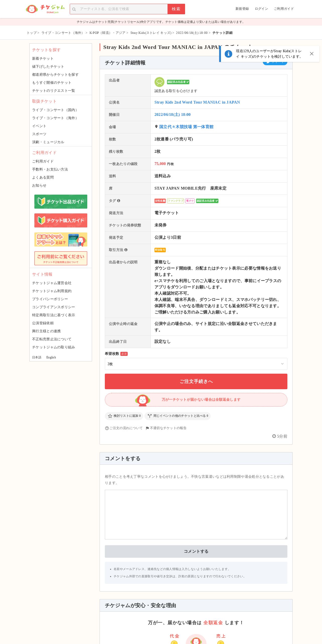The height and width of the screenshot is (644, 322).
Task: Go to K-POP(韓流)・アジア breadcrumb
Action: coord(107,33)
